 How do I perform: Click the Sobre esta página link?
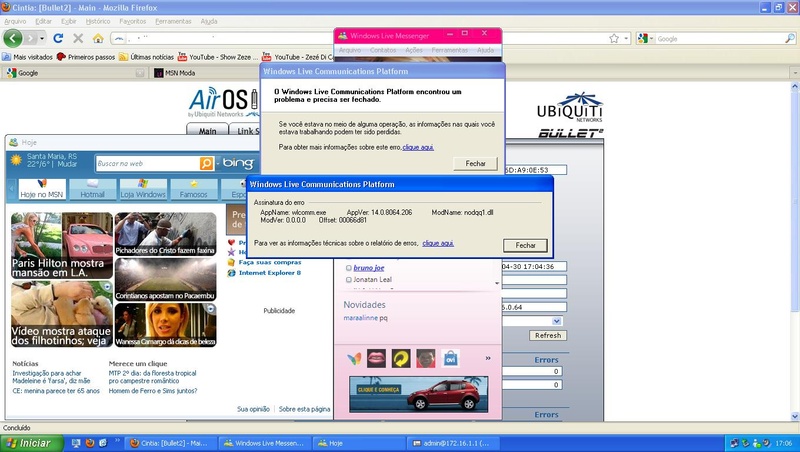click(x=304, y=409)
